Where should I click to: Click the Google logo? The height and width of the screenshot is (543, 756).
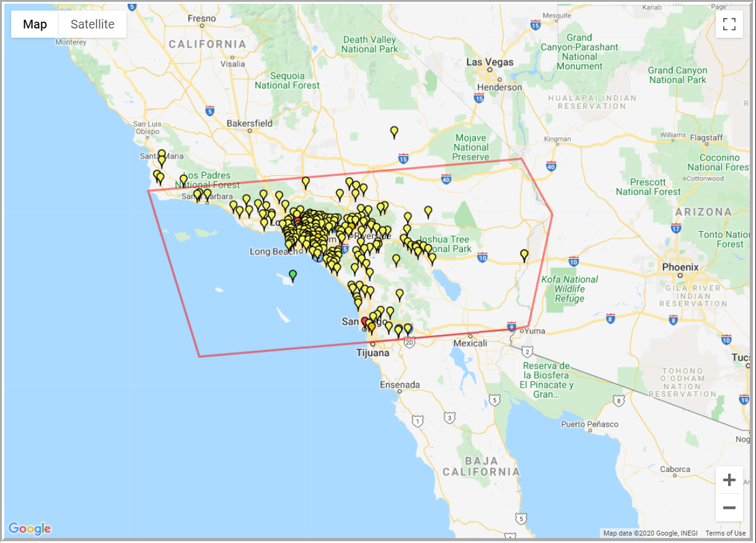(30, 528)
